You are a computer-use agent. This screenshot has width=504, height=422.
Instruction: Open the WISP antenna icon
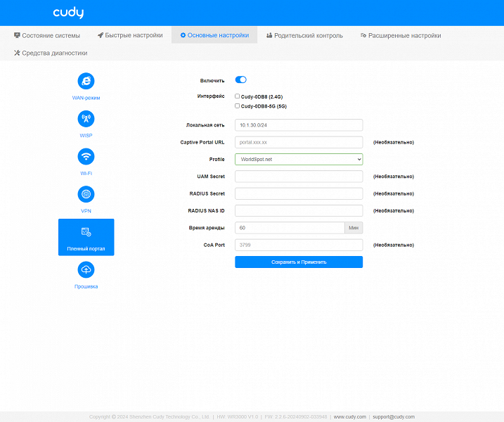[86, 119]
